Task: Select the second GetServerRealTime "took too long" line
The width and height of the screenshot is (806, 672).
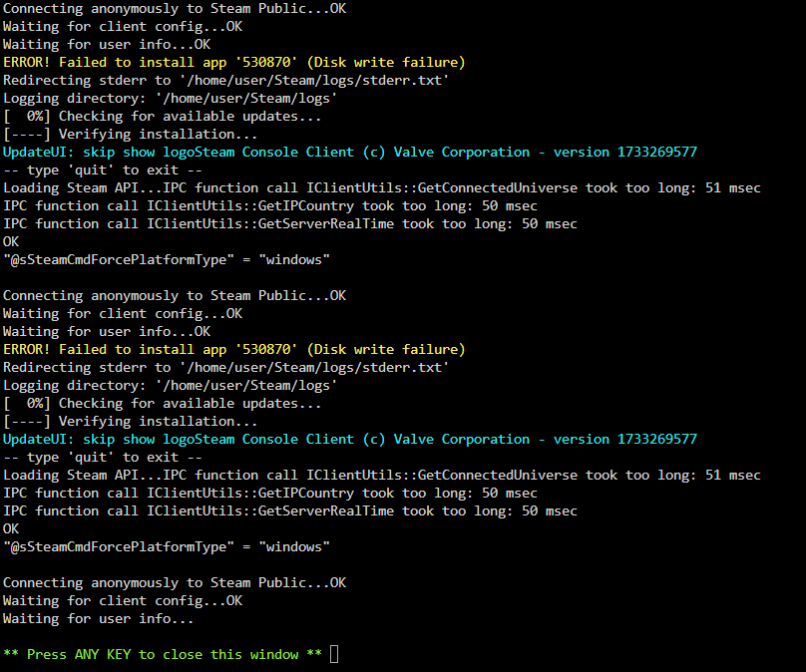Action: [x=290, y=511]
